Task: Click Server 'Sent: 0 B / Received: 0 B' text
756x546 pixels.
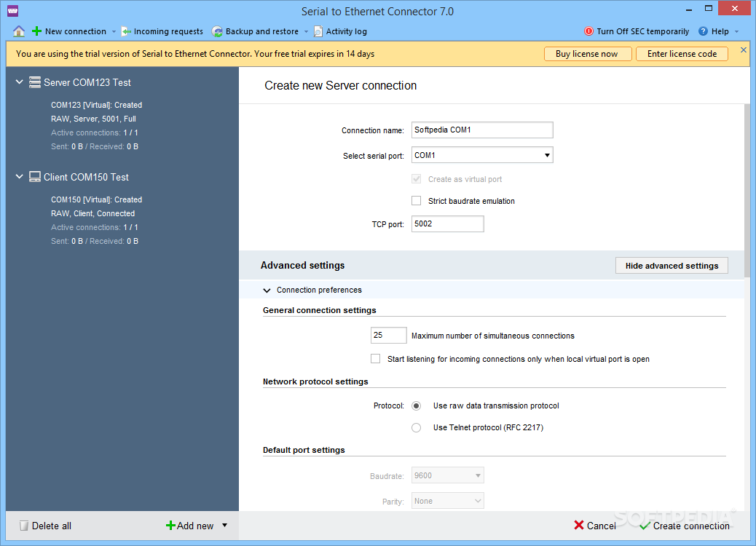Action: pos(95,146)
